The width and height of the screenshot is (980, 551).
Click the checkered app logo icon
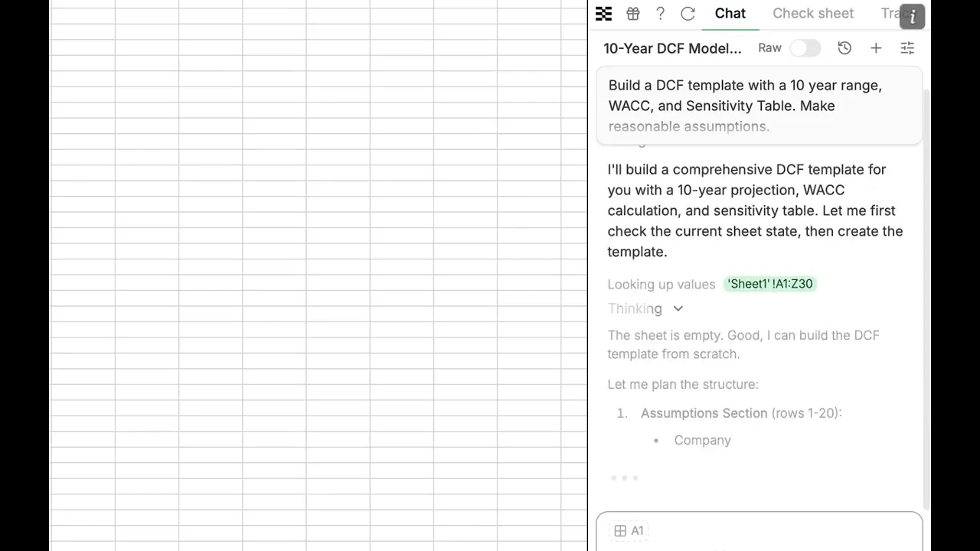(x=603, y=14)
